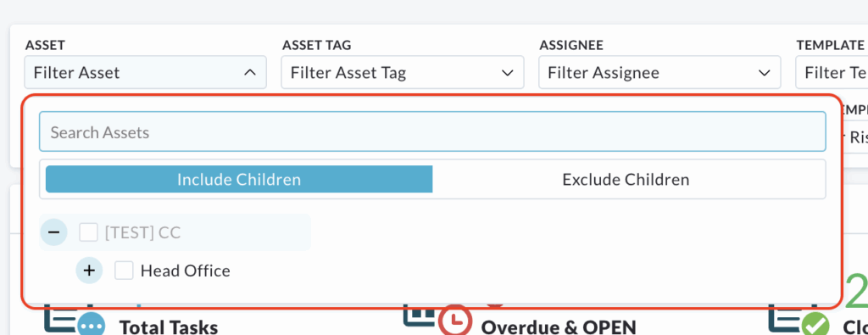Select the Include Children option
The height and width of the screenshot is (335, 868).
click(238, 180)
